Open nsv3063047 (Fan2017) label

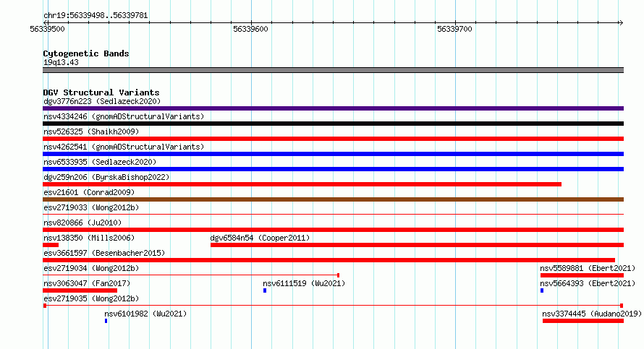87,283
